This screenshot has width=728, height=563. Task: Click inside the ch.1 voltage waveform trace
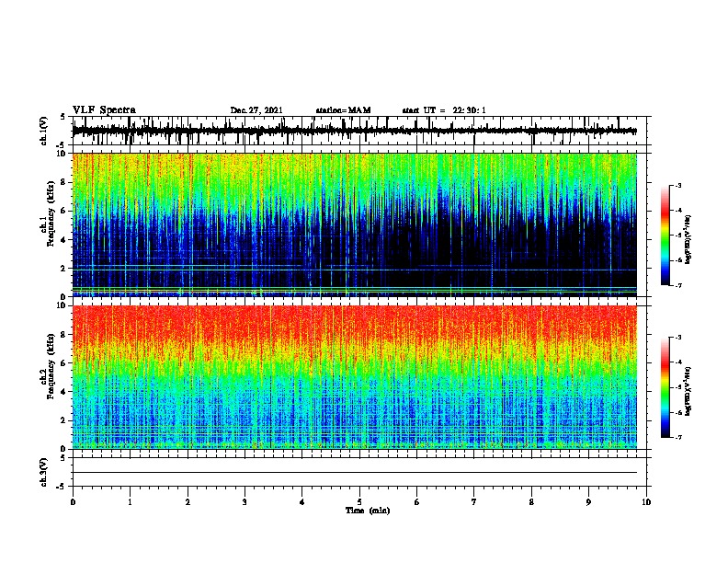point(355,131)
